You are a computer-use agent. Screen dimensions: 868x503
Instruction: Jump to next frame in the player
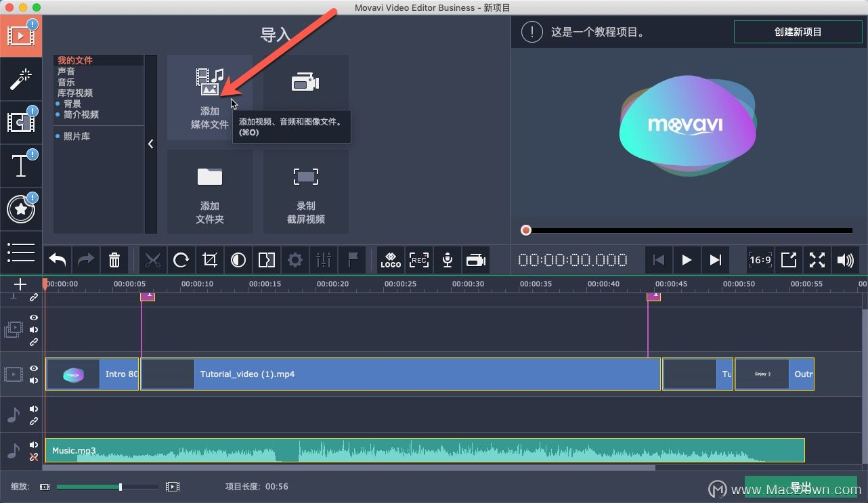point(715,260)
